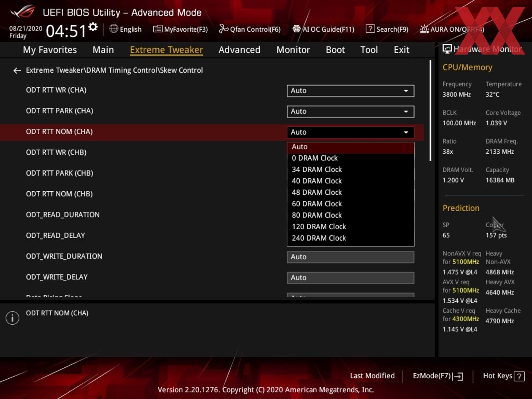Viewport: 532px width, 399px height.
Task: Click the globe language icon
Action: [113, 29]
